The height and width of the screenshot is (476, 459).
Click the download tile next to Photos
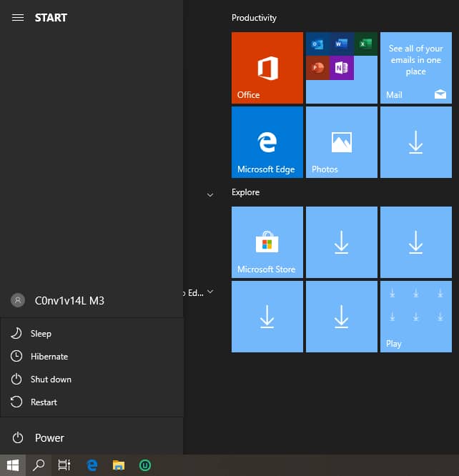416,142
